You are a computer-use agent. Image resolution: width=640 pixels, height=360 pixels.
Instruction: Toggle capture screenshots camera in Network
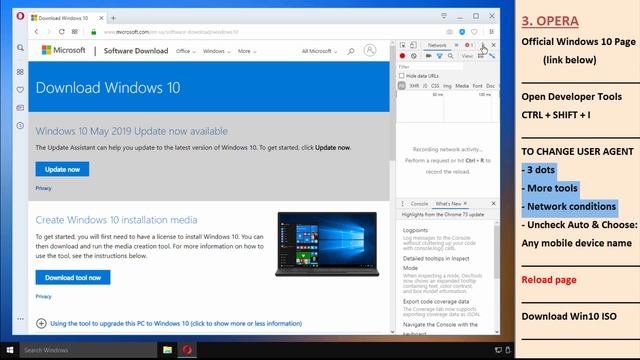428,56
